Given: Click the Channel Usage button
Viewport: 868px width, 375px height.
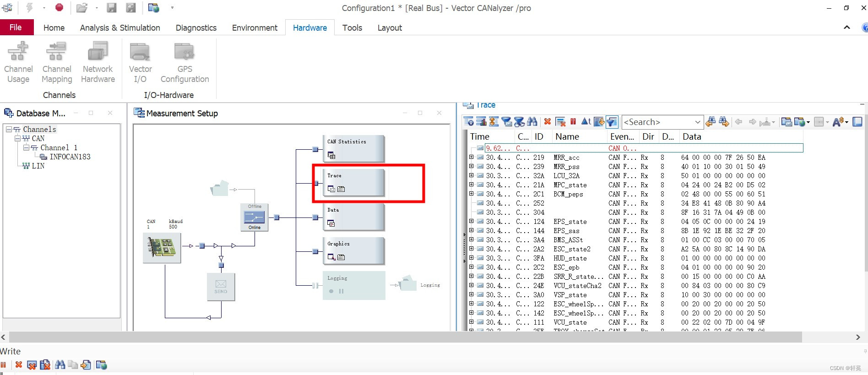Looking at the screenshot, I should point(18,62).
